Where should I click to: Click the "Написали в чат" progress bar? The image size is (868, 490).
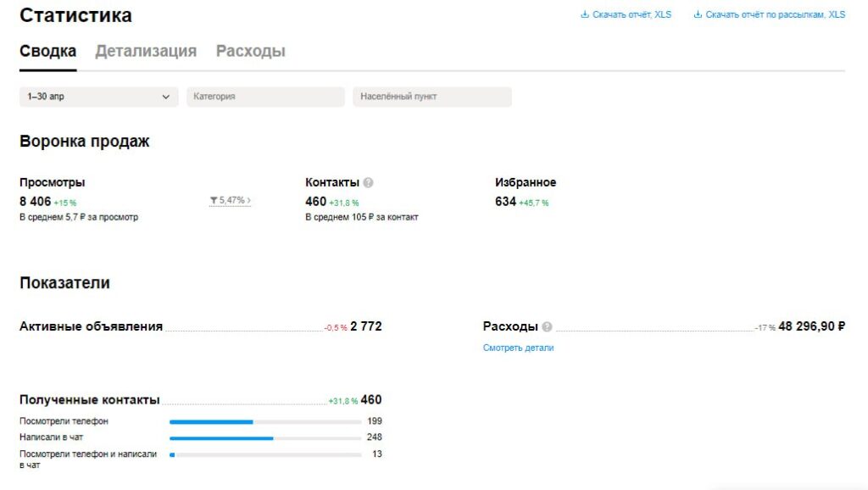[x=264, y=438]
